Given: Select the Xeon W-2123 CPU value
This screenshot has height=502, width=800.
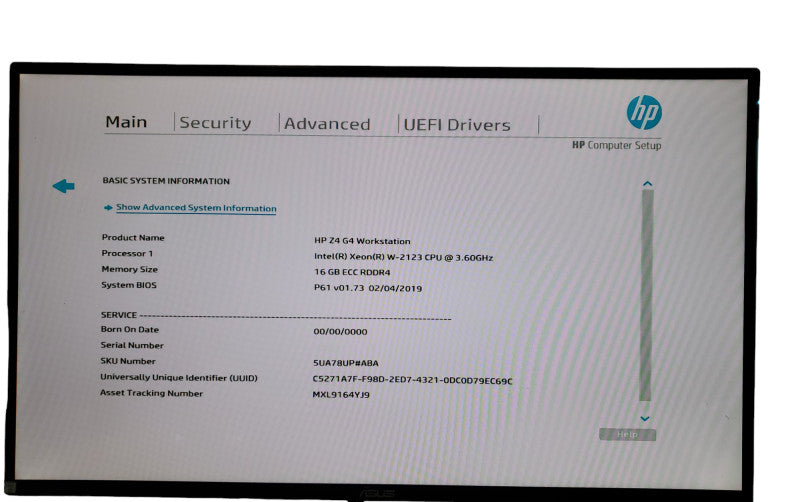Looking at the screenshot, I should pos(403,257).
